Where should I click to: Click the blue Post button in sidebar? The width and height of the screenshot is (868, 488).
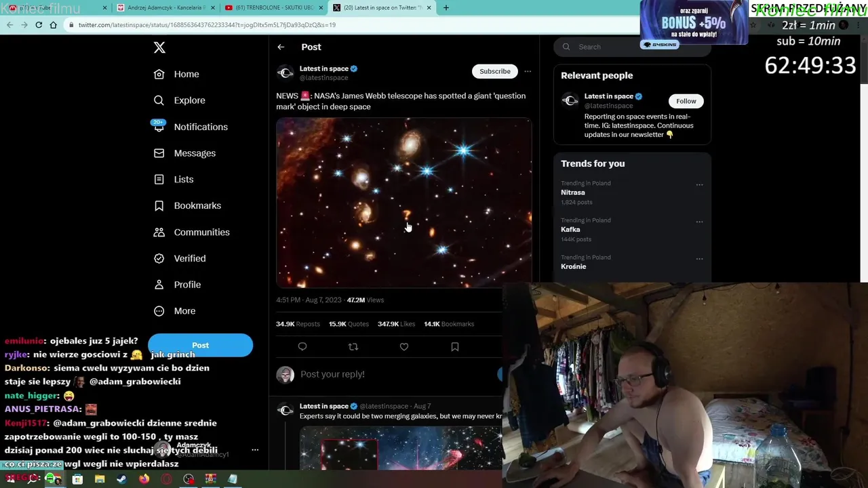click(x=200, y=345)
